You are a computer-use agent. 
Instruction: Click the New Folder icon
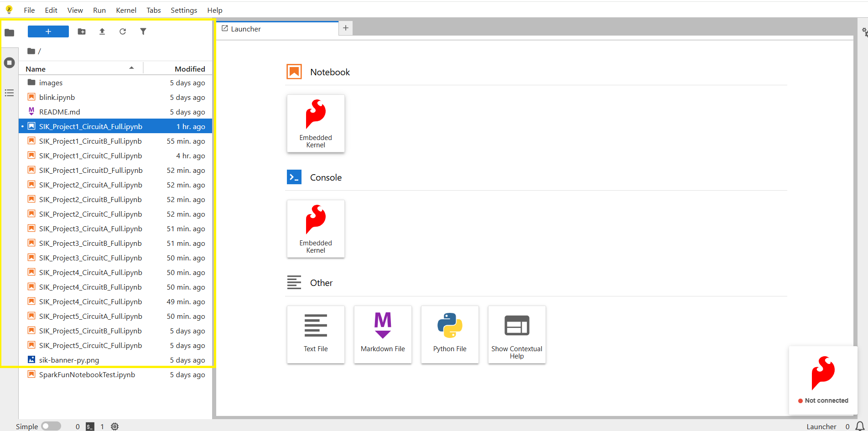(x=82, y=31)
